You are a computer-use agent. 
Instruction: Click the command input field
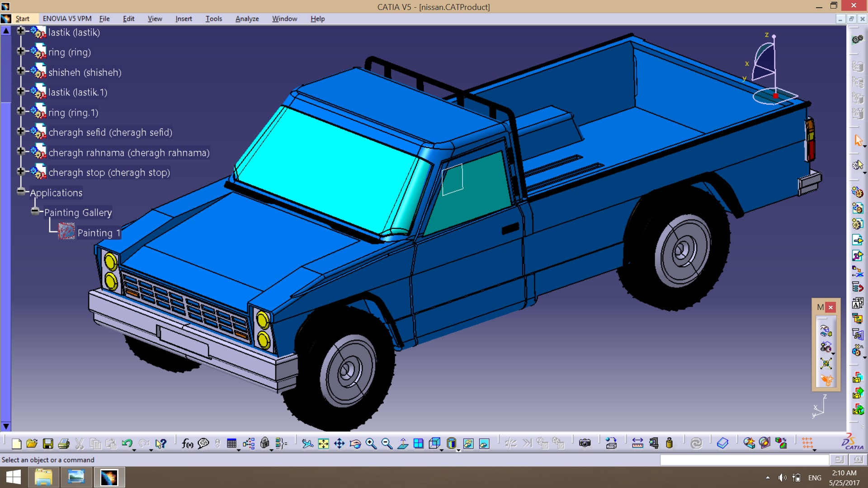(744, 460)
